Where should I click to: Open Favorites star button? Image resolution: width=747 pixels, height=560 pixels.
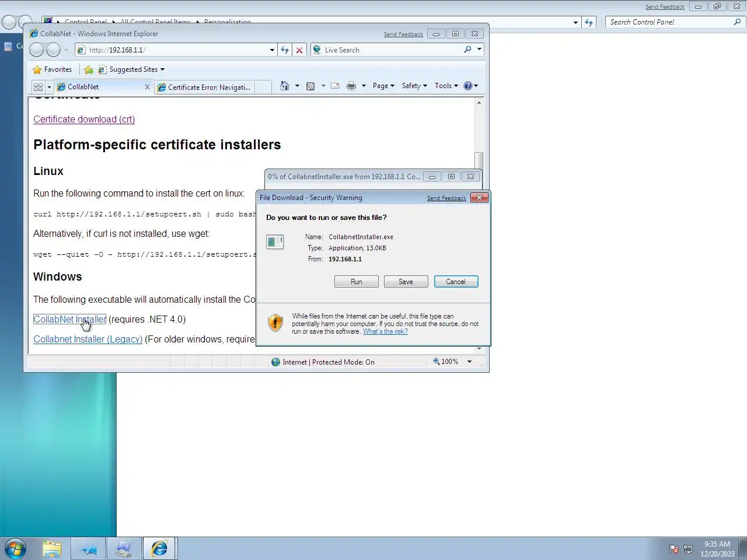click(52, 69)
